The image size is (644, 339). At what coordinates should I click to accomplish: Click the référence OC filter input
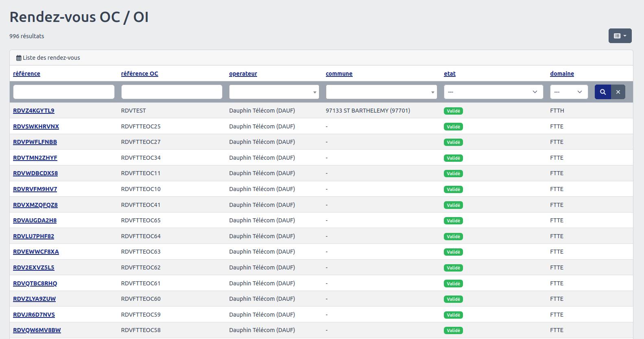(172, 92)
